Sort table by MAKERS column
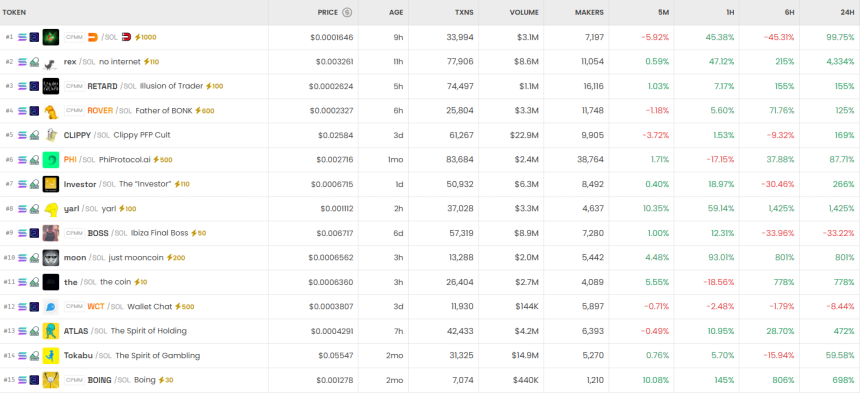 (589, 12)
